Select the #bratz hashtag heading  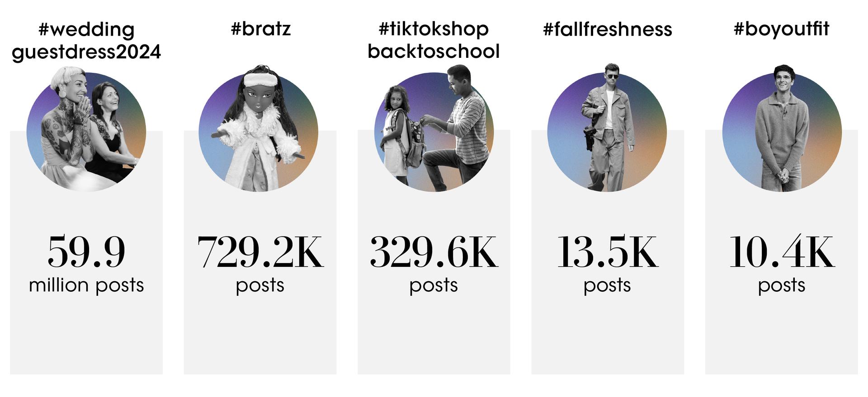(260, 29)
